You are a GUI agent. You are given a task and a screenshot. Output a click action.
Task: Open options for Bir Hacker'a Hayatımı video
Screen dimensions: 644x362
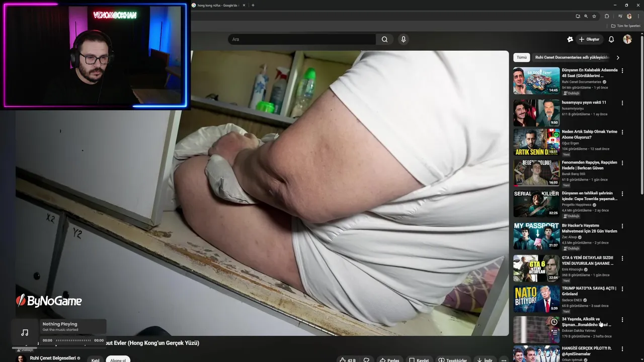622,226
